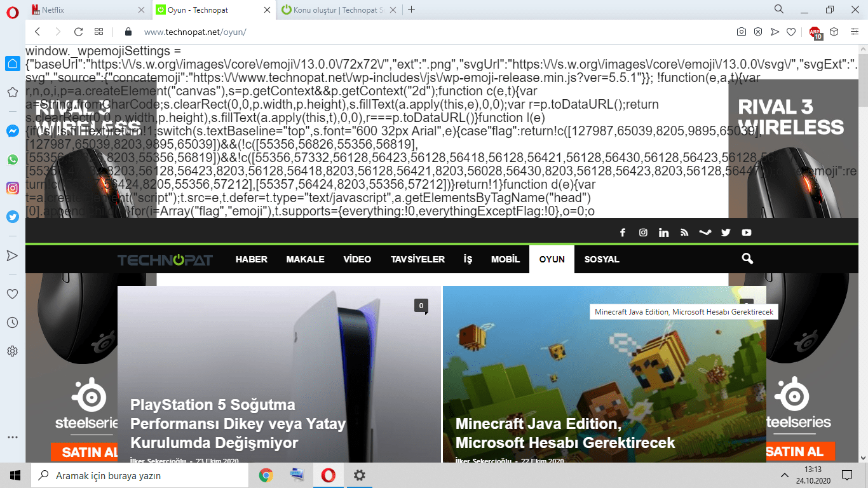
Task: Launch Chrome from the taskbar
Action: [266, 475]
